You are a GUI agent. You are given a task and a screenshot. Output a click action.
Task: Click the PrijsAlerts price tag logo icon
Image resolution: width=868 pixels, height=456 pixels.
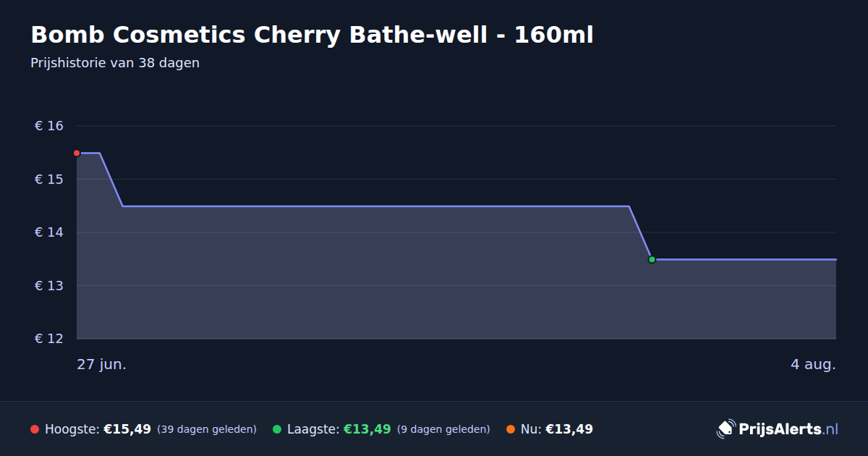(x=726, y=428)
